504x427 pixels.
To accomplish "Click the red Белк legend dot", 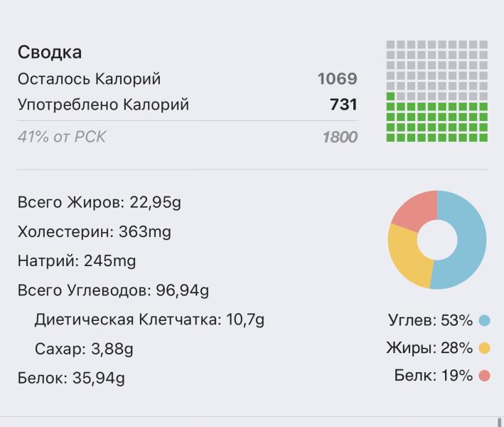I will pos(485,376).
